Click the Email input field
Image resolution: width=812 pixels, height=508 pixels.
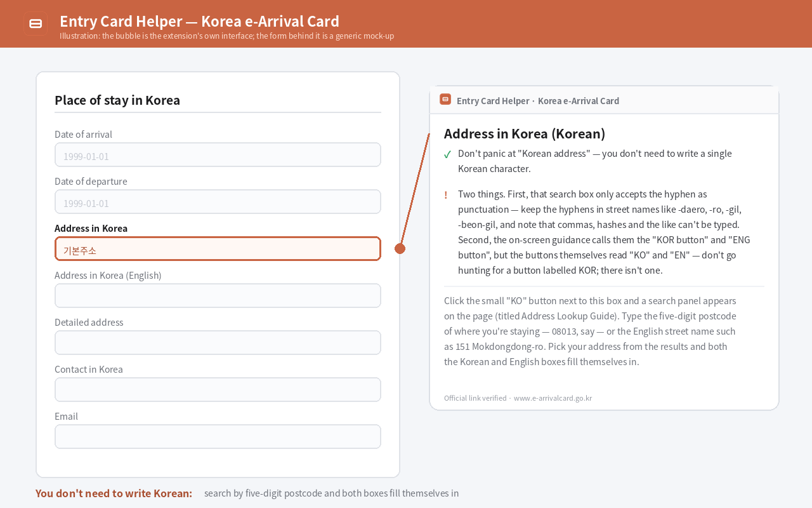(x=218, y=437)
